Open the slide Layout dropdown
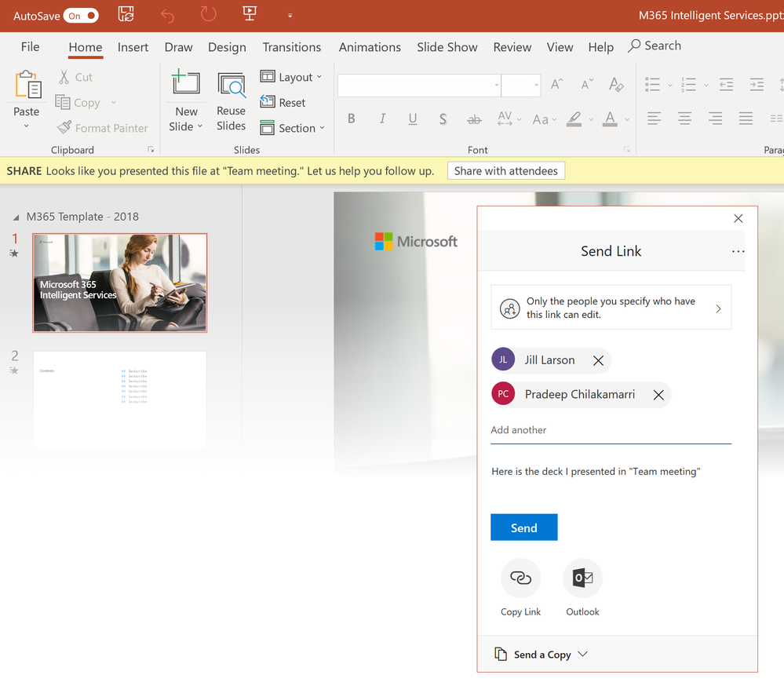784x697 pixels. [291, 77]
